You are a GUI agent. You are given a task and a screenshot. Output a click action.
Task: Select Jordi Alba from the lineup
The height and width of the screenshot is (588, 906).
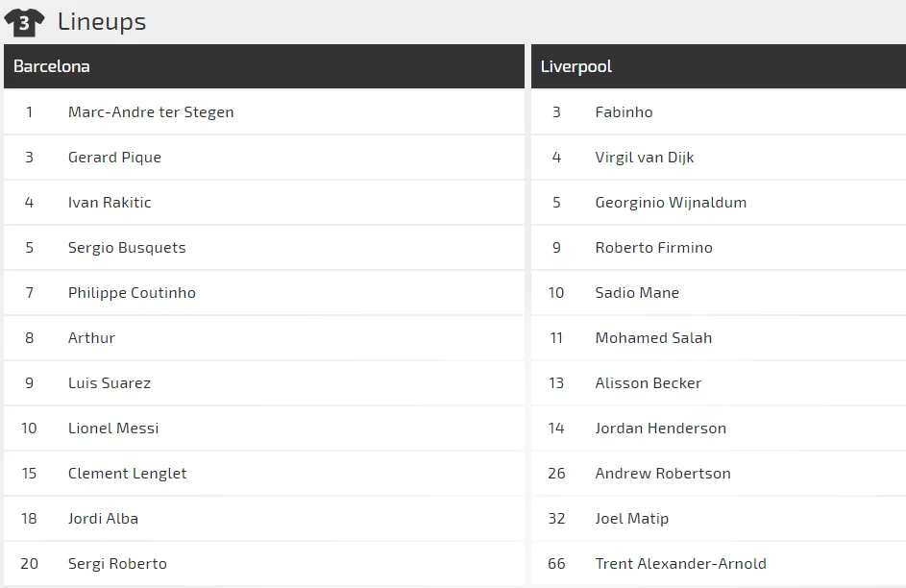(103, 518)
